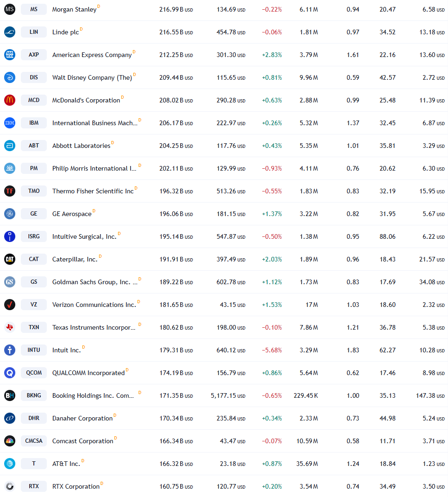This screenshot has width=448, height=497.
Task: Open the MS ticker symbol
Action: [34, 9]
